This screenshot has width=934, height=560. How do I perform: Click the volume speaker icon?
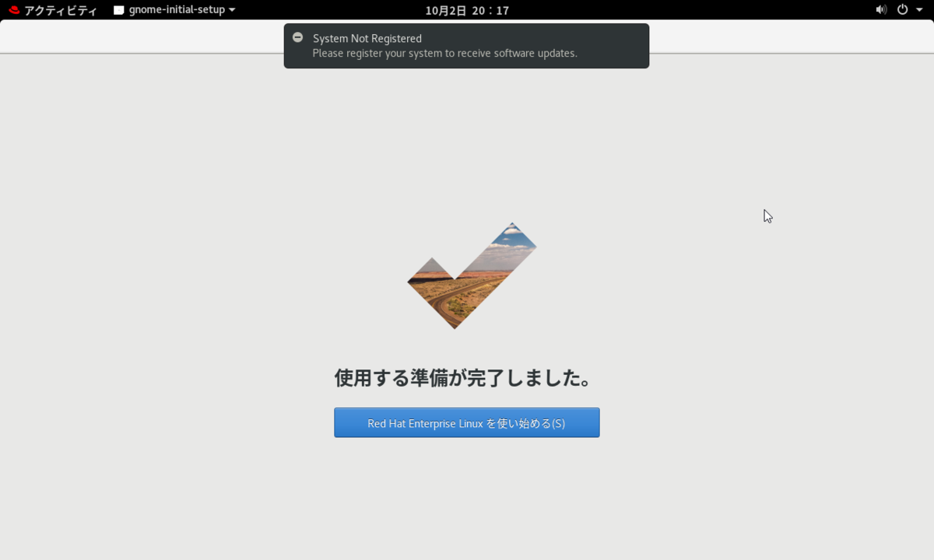click(x=881, y=10)
